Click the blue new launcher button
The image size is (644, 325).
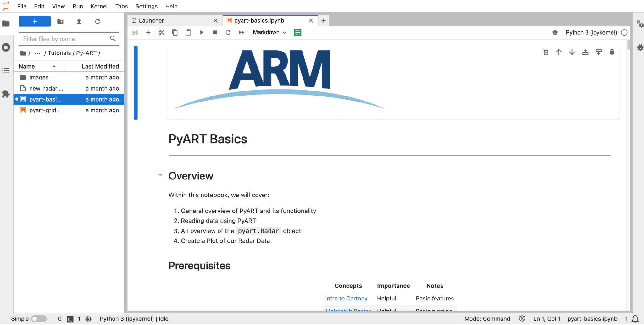pyautogui.click(x=35, y=21)
